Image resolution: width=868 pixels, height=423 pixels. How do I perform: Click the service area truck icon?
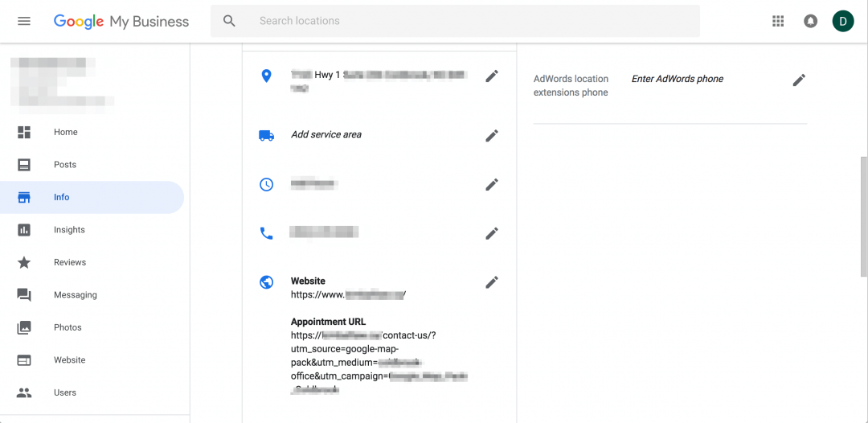pos(266,135)
